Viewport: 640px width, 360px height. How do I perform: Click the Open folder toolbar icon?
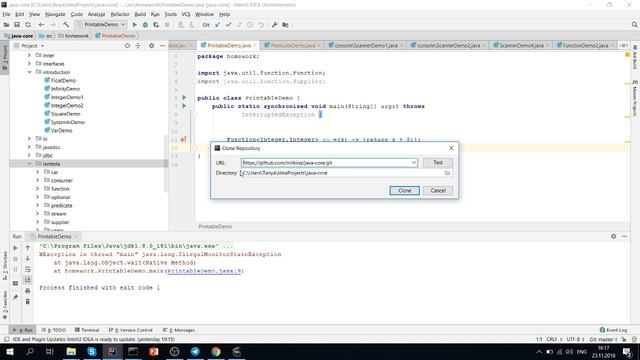(x=6, y=25)
